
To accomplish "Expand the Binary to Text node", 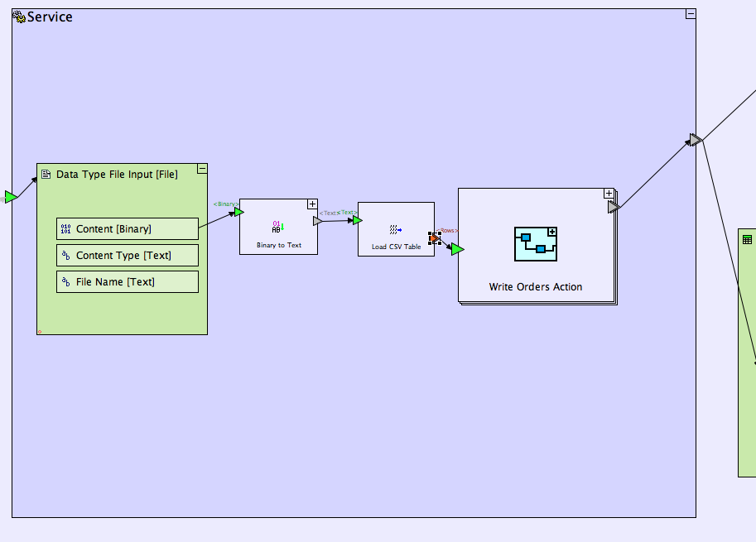I will [x=312, y=204].
